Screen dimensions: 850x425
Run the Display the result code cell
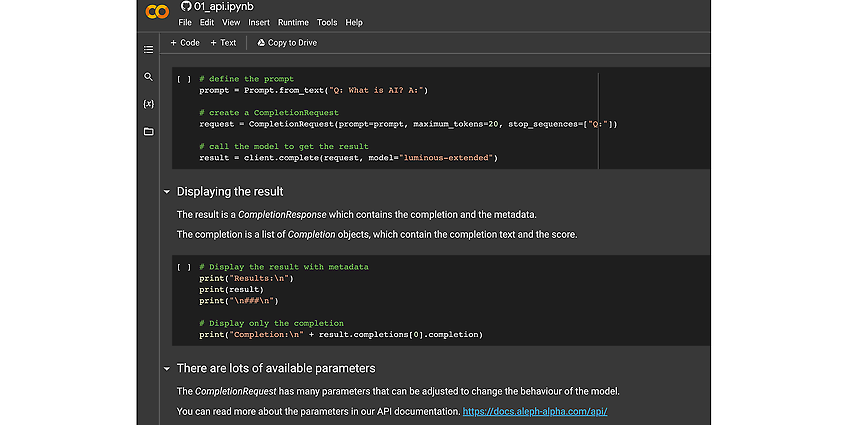pos(184,267)
